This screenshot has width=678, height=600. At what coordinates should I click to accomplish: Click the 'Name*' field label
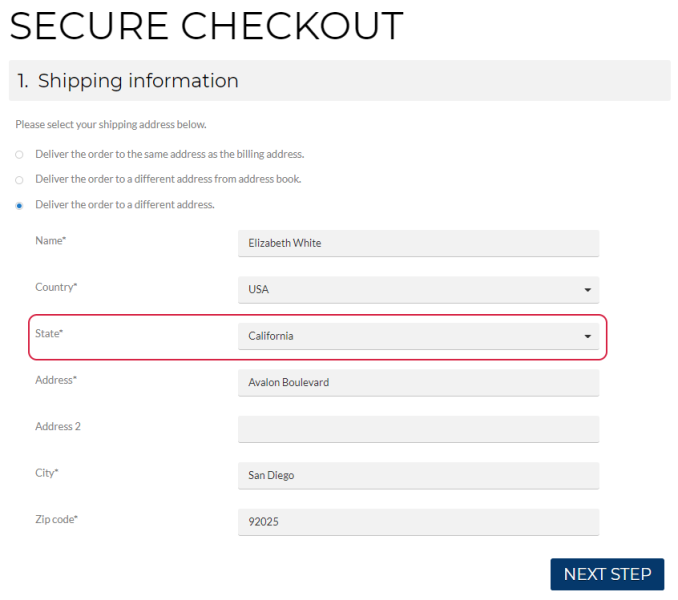coord(50,241)
